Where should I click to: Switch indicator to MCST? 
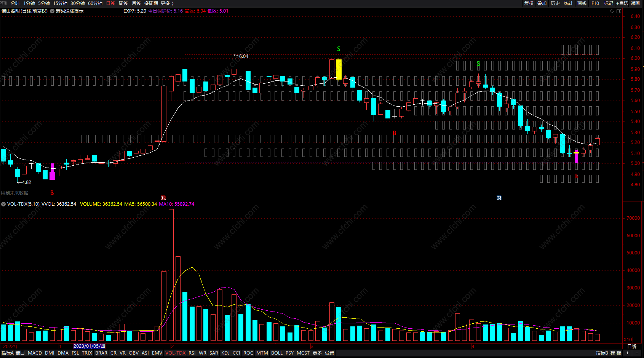click(x=303, y=353)
